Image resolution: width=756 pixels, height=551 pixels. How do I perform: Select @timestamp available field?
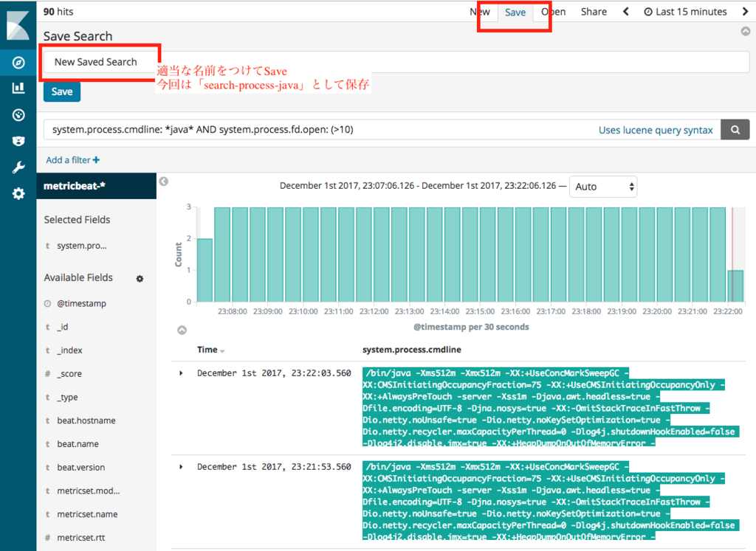click(x=81, y=303)
